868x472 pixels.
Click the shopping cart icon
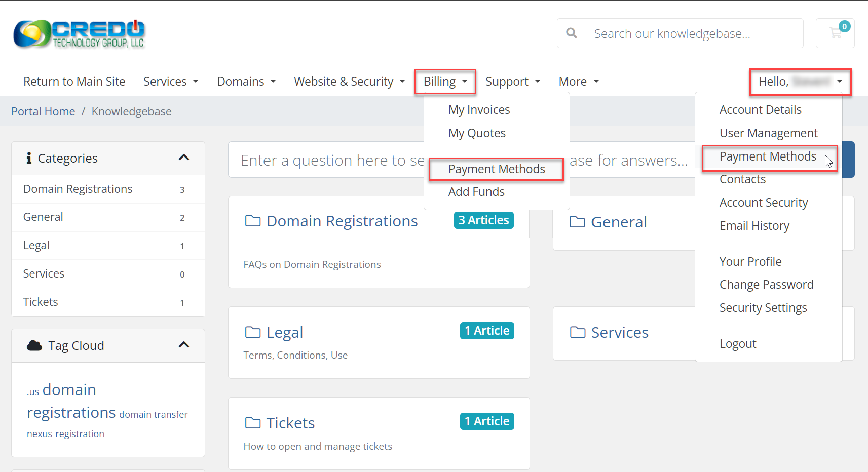pyautogui.click(x=835, y=33)
